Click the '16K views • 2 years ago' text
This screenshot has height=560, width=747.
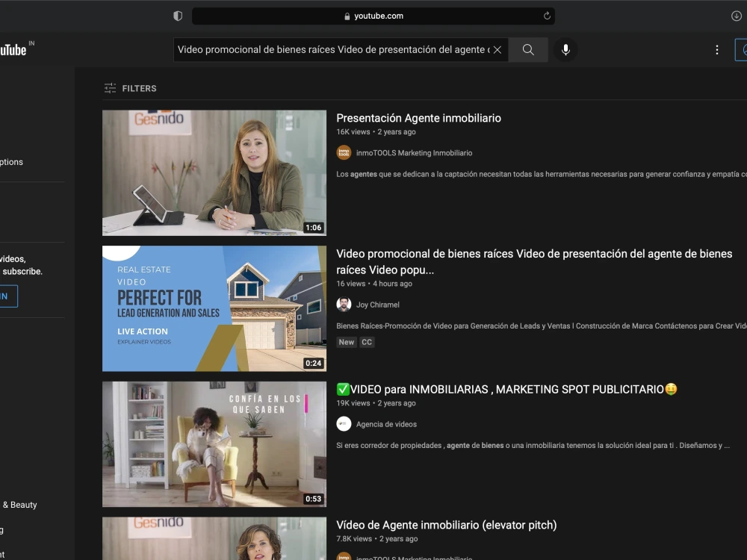[x=376, y=132]
